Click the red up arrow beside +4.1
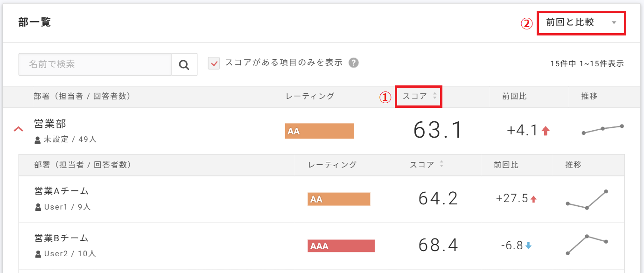The image size is (644, 273). pos(546,131)
